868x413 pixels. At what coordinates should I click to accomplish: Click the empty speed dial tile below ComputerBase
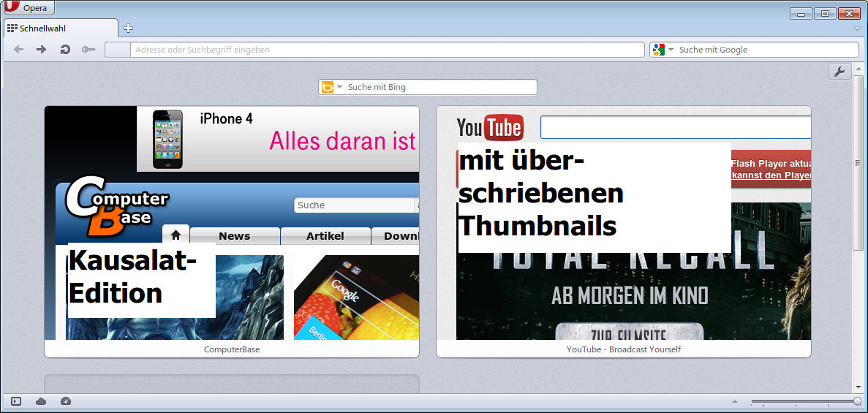[232, 384]
